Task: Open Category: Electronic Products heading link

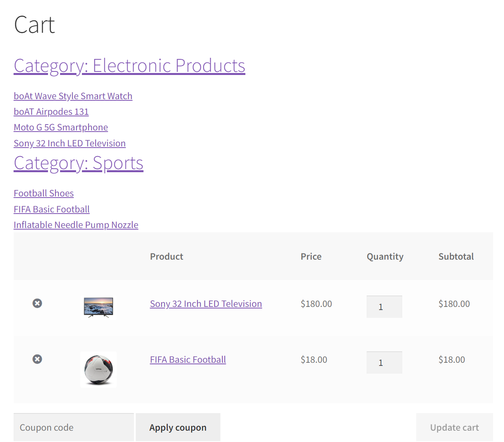Action: click(129, 66)
